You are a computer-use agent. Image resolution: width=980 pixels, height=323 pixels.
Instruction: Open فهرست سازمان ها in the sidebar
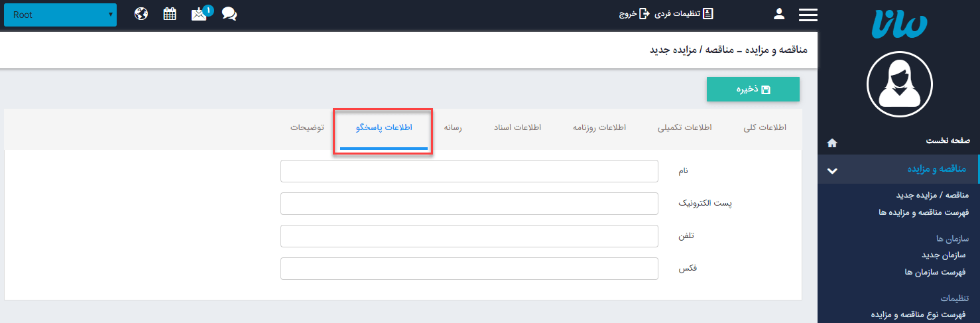(935, 272)
